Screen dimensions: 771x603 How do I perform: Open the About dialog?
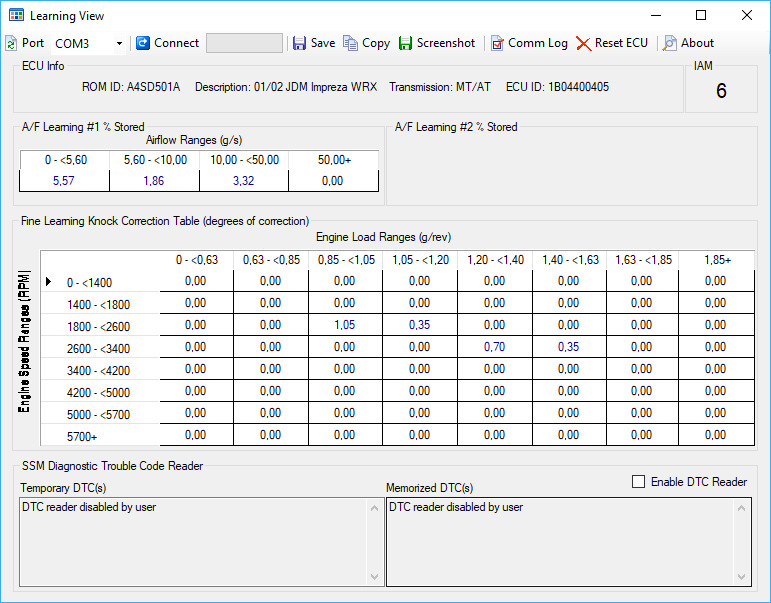[697, 43]
